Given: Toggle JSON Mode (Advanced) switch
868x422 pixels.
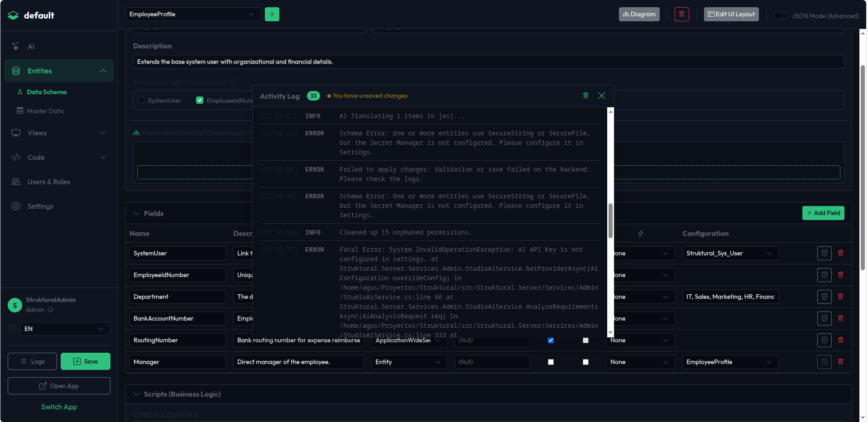Looking at the screenshot, I should [781, 15].
